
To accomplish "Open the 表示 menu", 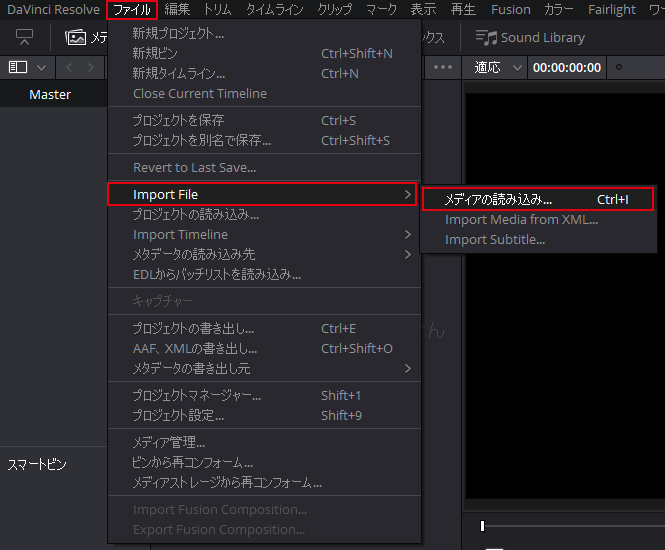I will [x=423, y=9].
